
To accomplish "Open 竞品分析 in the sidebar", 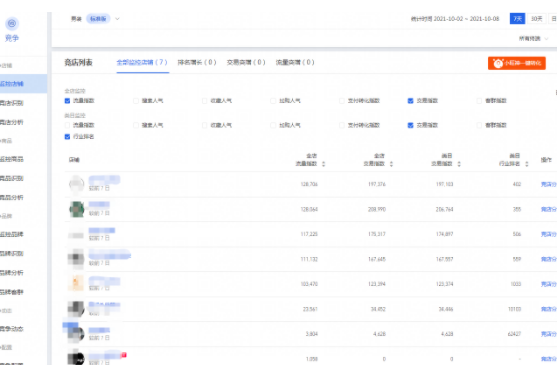I will 12,197.
